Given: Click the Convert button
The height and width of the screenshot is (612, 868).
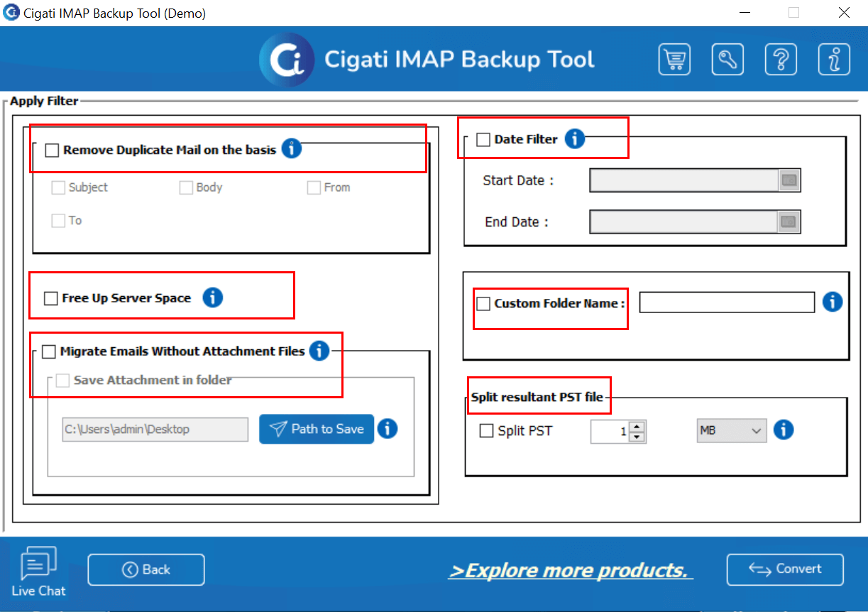Looking at the screenshot, I should (x=785, y=569).
